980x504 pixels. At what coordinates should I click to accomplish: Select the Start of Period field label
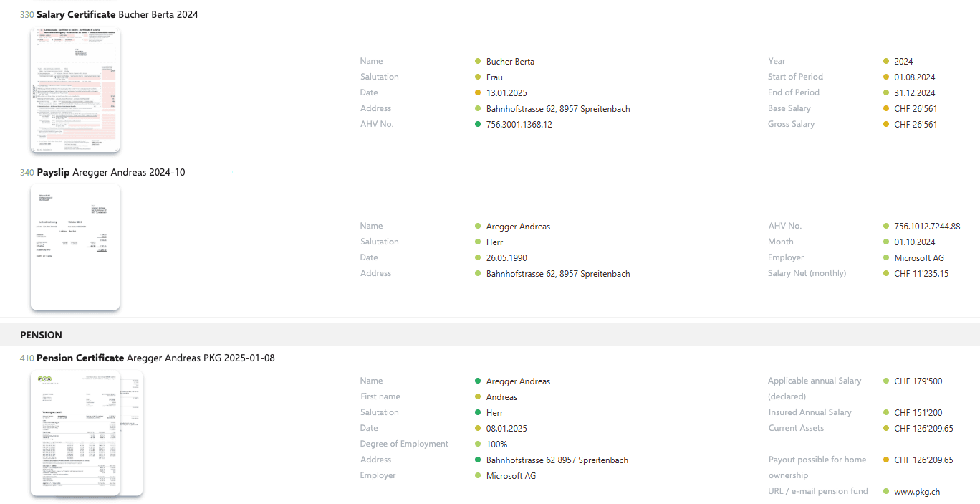[x=796, y=77]
